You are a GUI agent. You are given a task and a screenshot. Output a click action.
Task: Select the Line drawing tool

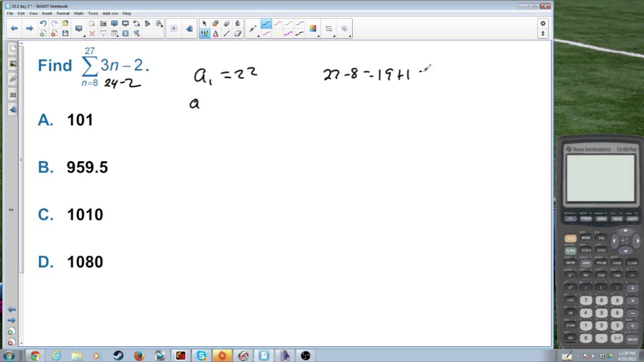tap(226, 33)
